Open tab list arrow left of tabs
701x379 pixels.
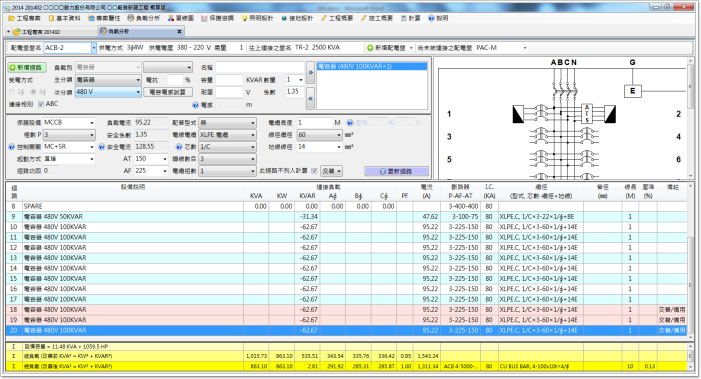[x=8, y=32]
